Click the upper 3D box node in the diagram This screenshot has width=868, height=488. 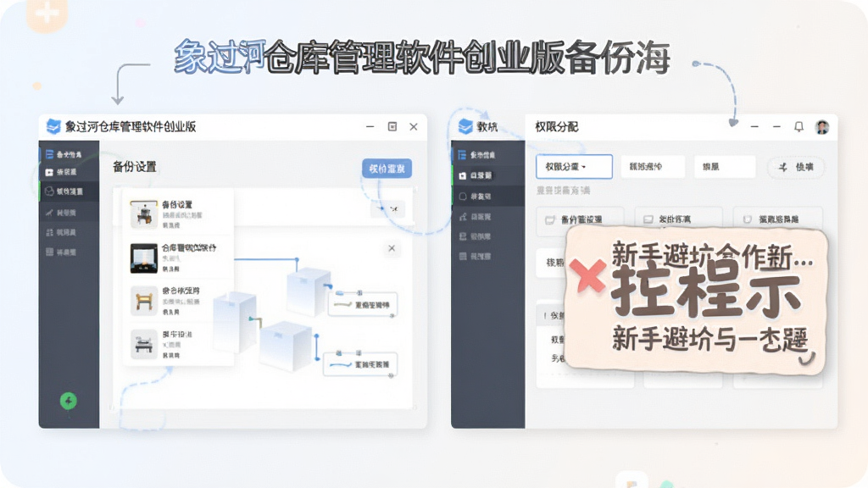(309, 290)
